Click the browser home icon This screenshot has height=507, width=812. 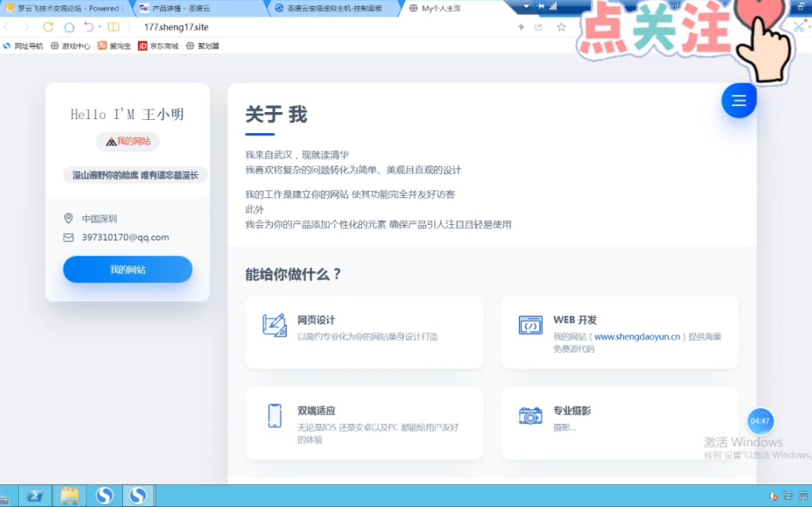(71, 26)
